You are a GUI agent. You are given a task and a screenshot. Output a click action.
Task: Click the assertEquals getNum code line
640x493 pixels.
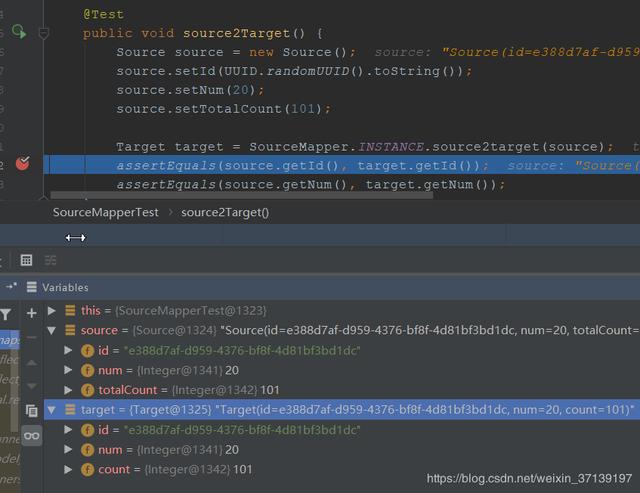coord(311,184)
